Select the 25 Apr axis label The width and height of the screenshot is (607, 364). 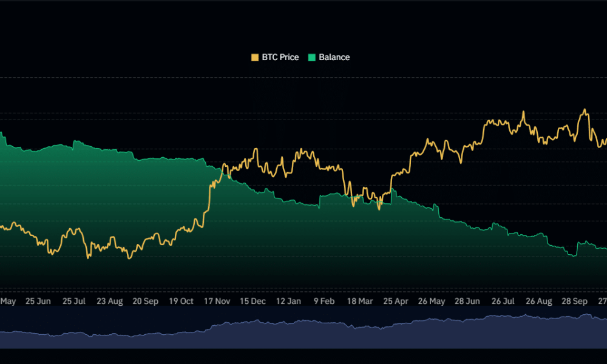pyautogui.click(x=395, y=301)
